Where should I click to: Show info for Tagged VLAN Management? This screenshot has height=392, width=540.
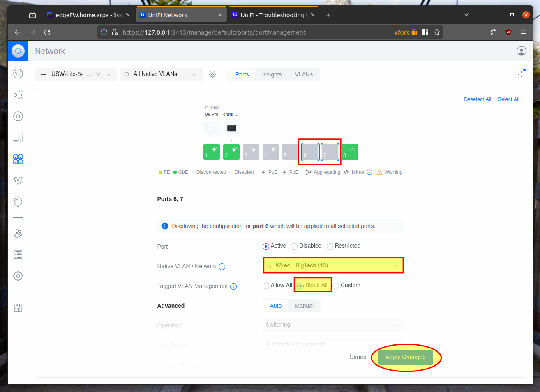pos(233,286)
